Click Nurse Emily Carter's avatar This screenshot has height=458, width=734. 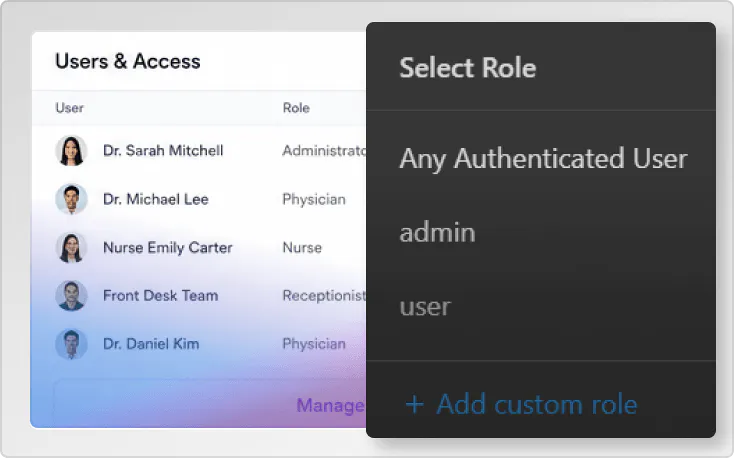[x=71, y=247]
